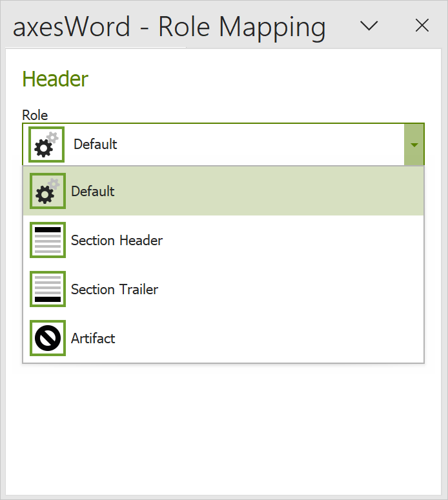Viewport: 448px width, 500px height.
Task: Click the Artifact prohibition icon
Action: pyautogui.click(x=48, y=338)
